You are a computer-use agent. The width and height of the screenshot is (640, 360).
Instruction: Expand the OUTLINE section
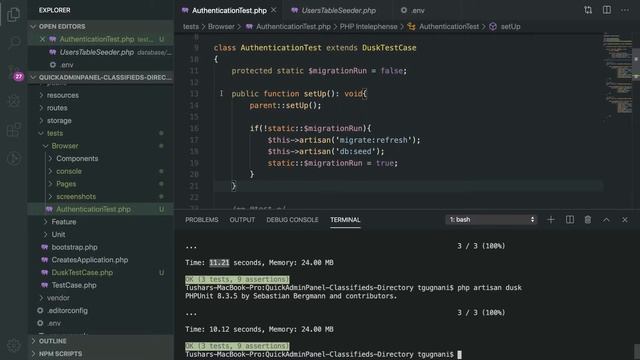(101, 341)
